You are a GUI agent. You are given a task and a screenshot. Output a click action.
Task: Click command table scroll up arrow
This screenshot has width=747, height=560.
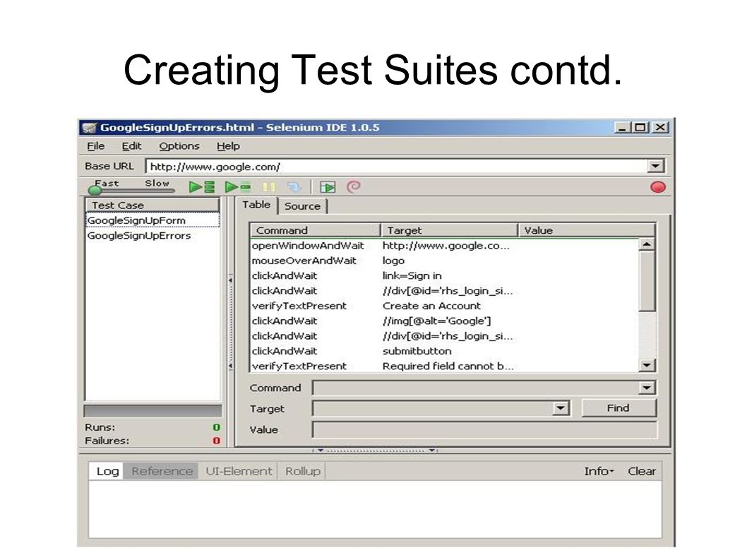pyautogui.click(x=647, y=244)
